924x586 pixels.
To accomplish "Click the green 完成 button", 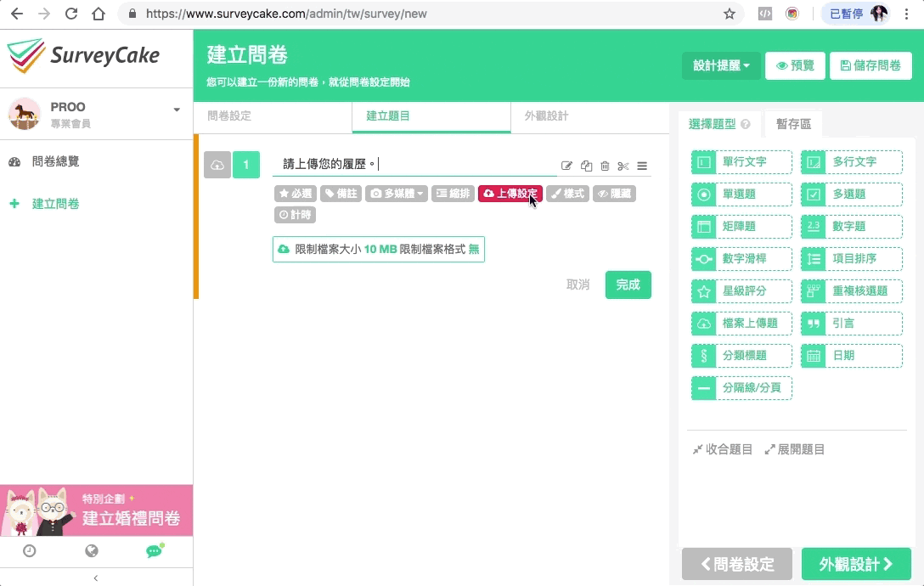I will click(x=628, y=285).
